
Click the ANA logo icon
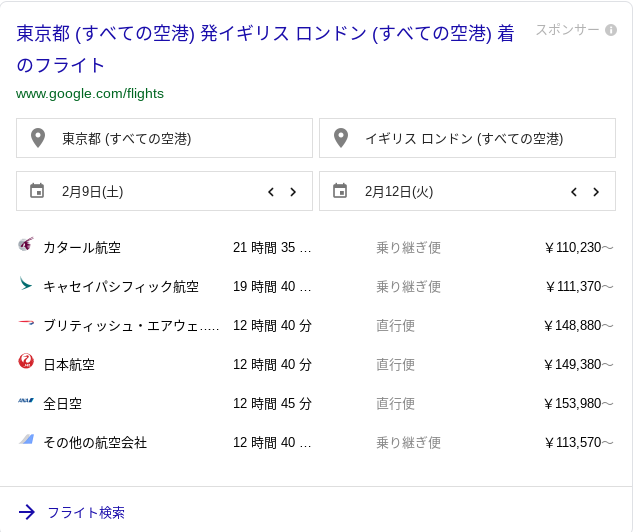pos(26,400)
